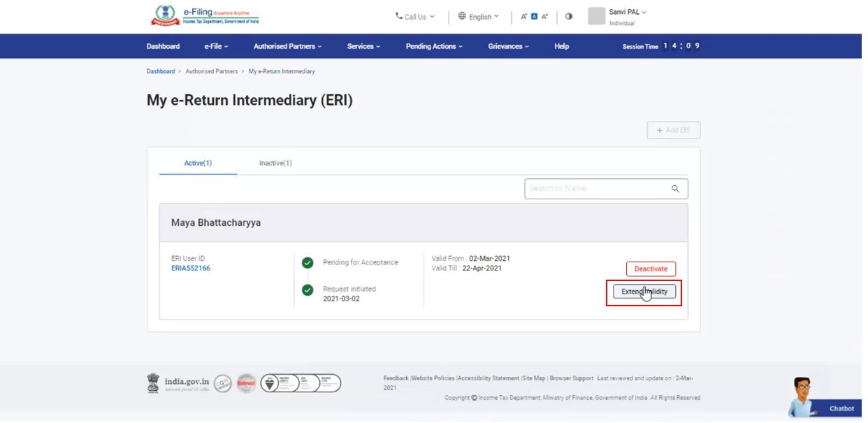Click the e-Filing portal logo
The image size is (868, 423).
point(205,16)
